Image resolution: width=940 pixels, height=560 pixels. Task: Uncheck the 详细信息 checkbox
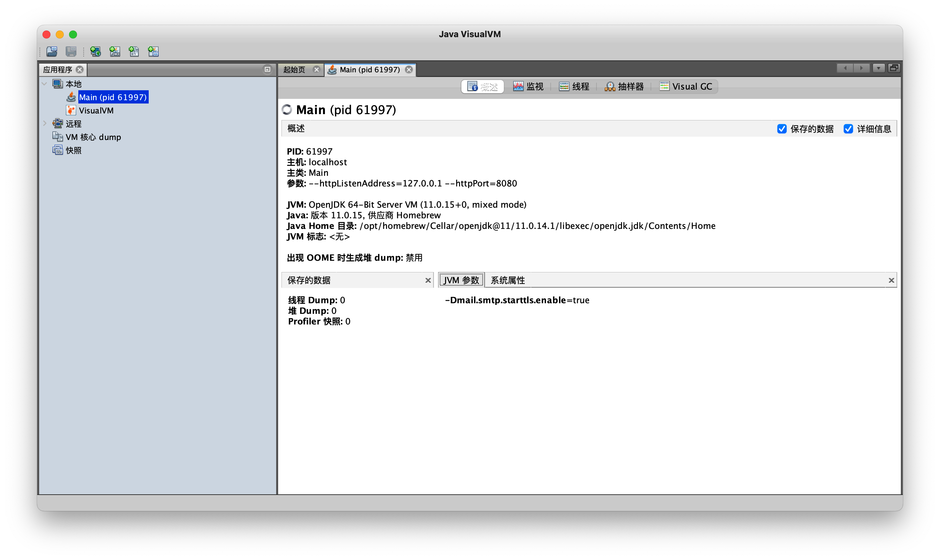pos(848,129)
